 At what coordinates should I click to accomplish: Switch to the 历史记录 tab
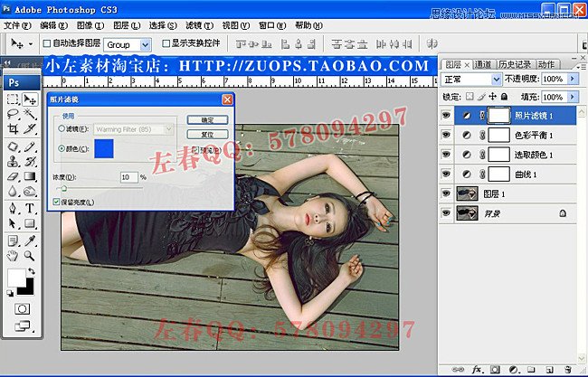point(515,64)
